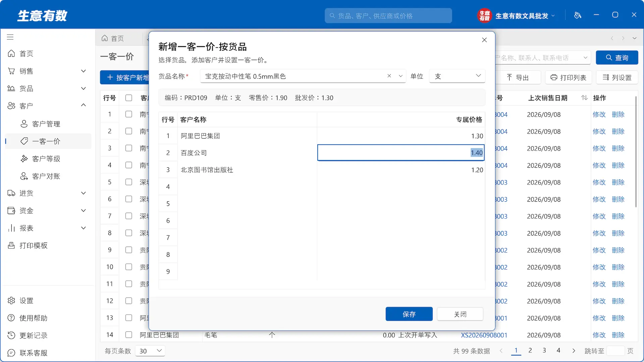Image resolution: width=644 pixels, height=362 pixels.
Task: Click the 查询 search button
Action: 617,58
